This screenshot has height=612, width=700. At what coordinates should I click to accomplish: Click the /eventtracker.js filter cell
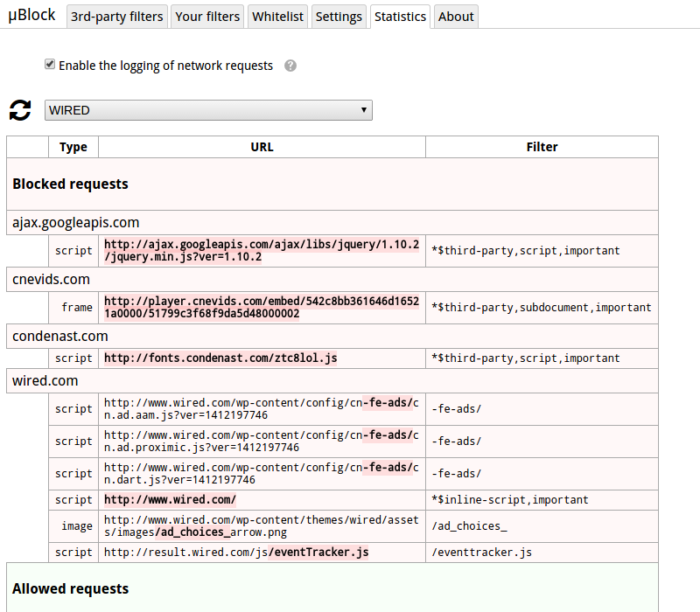542,553
